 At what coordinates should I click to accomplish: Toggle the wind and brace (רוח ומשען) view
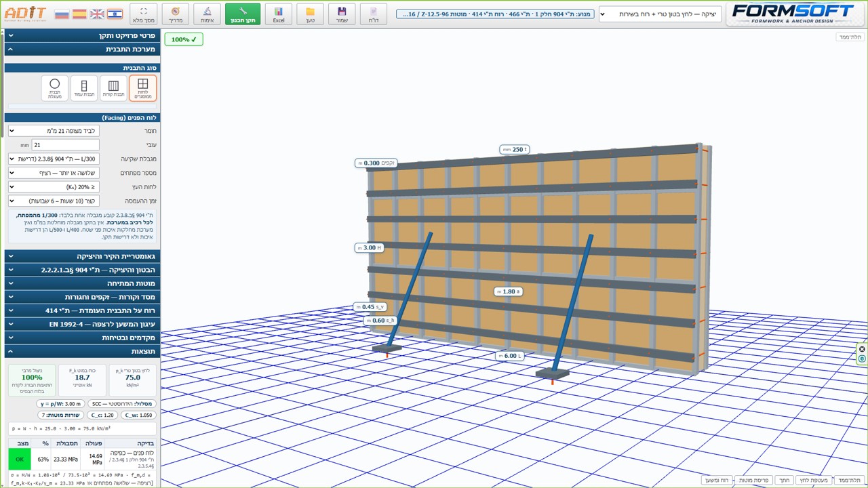pos(717,480)
